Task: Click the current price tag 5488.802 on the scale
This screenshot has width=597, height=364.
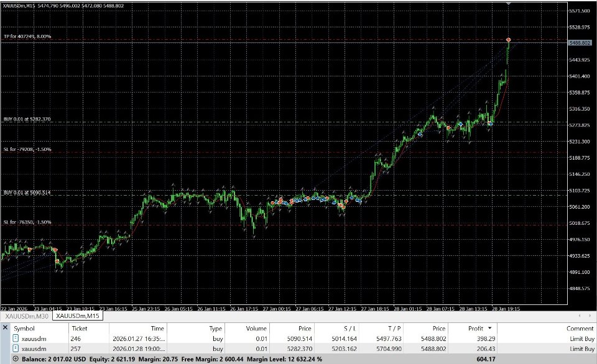Action: click(x=580, y=43)
